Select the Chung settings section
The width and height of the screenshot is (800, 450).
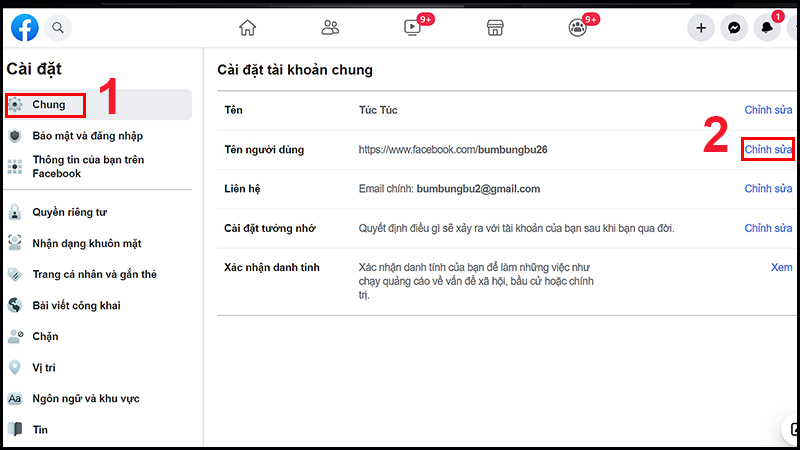(98, 105)
